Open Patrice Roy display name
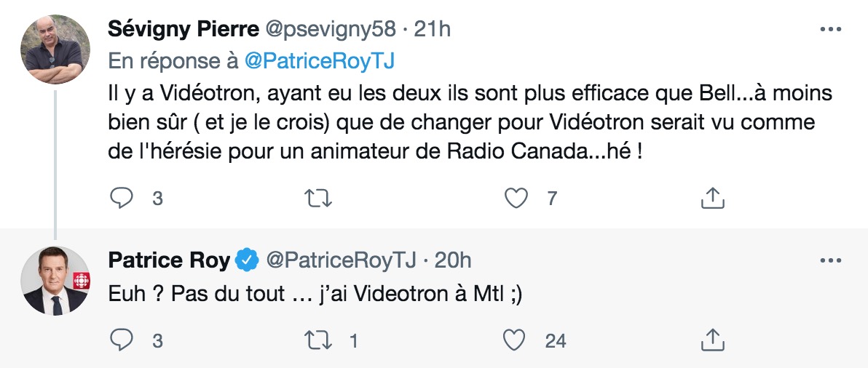The width and height of the screenshot is (868, 368). [x=169, y=260]
